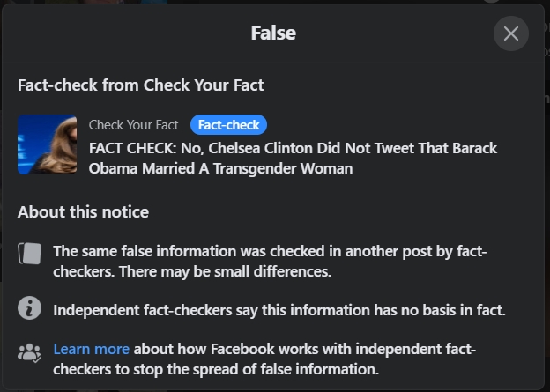Click the blue Fact-check badge

228,125
